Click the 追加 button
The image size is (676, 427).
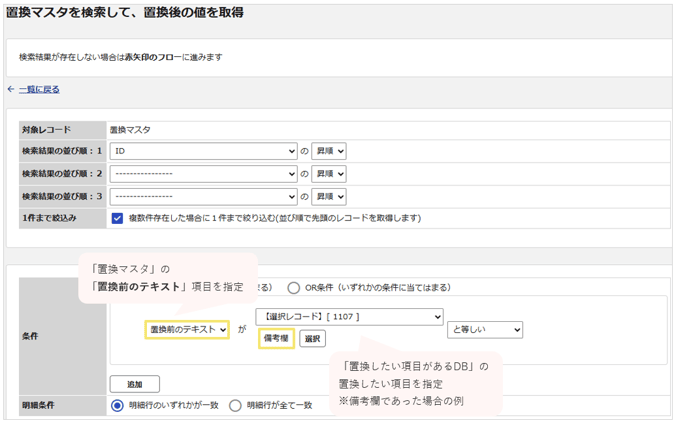[135, 384]
